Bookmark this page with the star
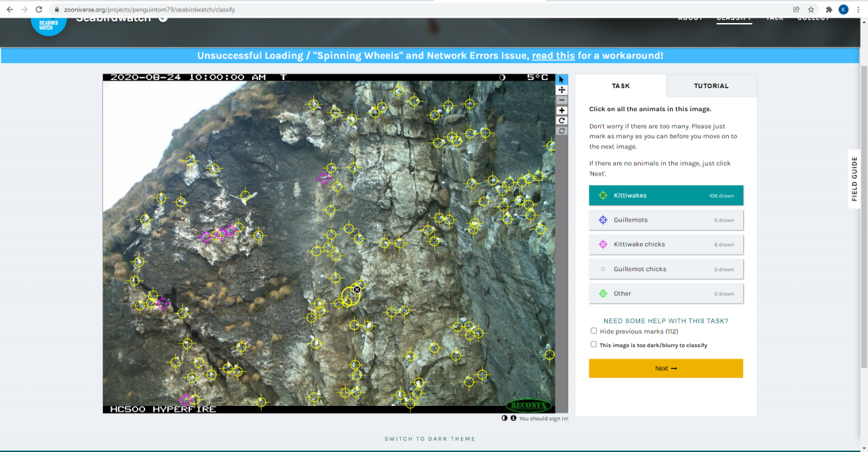The width and height of the screenshot is (868, 452). coord(811,9)
